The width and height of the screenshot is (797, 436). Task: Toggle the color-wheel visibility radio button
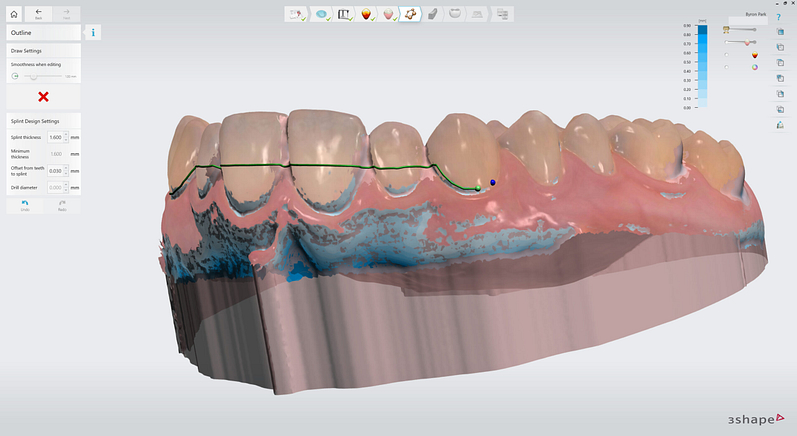tap(727, 67)
